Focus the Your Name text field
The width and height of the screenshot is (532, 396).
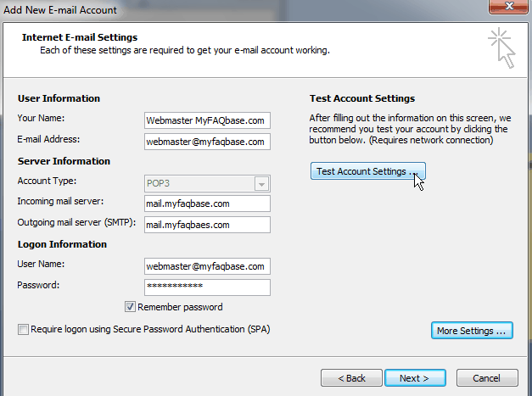click(207, 120)
